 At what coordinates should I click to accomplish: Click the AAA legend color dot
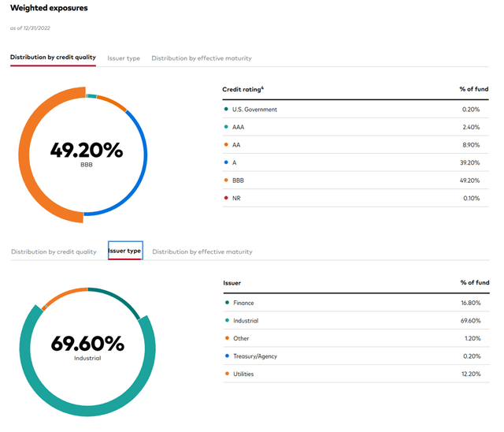[x=226, y=127]
